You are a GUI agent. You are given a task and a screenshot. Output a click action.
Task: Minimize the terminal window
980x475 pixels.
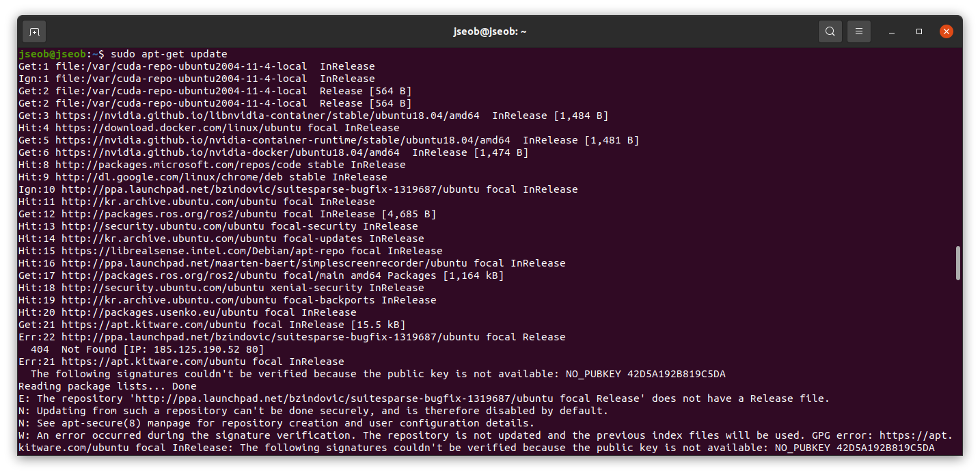pos(892,31)
